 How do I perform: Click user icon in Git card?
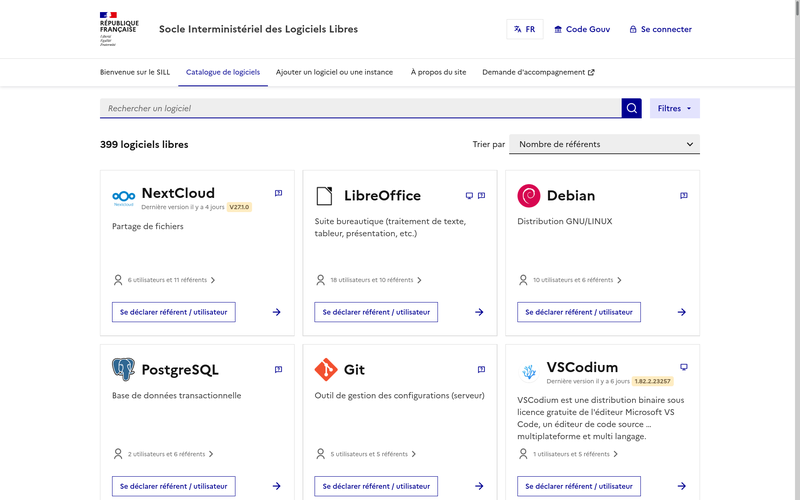tap(320, 454)
